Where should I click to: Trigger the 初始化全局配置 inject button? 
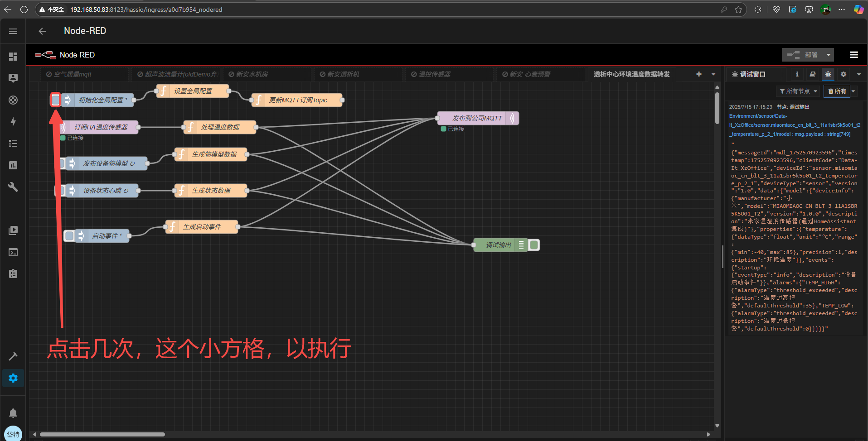[55, 100]
